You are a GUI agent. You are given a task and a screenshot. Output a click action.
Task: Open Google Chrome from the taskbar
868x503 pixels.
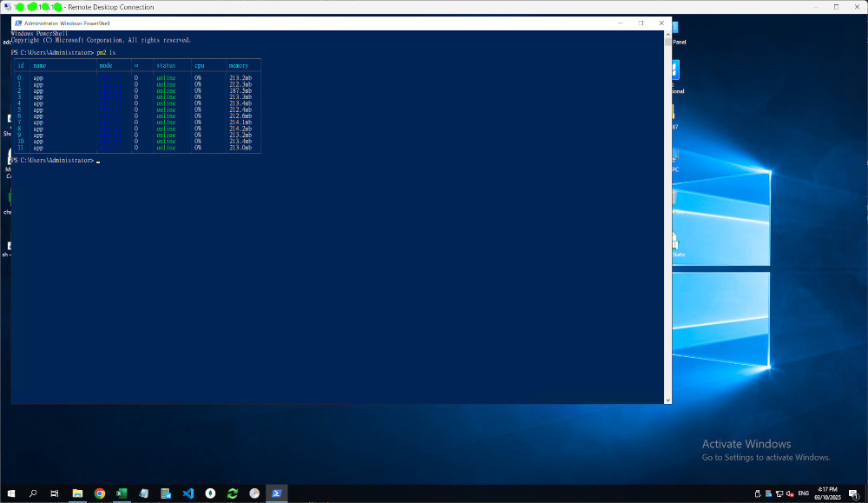(100, 493)
